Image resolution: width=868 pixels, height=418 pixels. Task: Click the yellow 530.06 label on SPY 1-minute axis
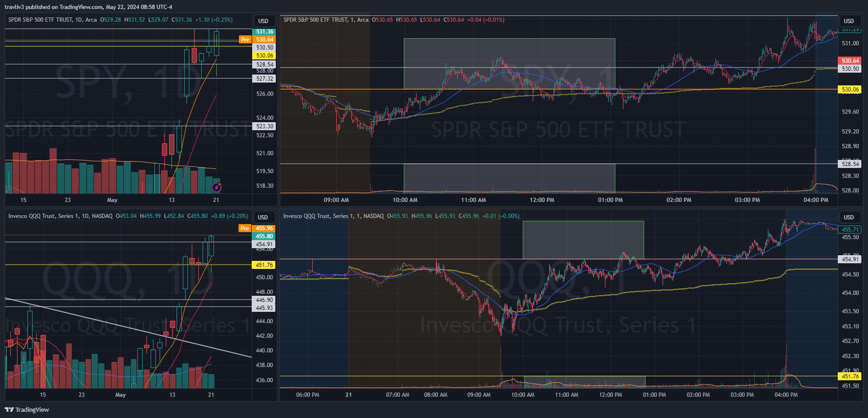click(850, 90)
